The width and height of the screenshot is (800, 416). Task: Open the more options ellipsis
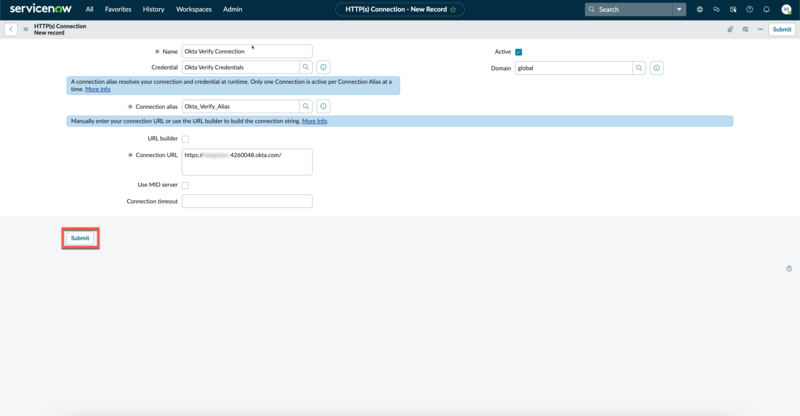[x=760, y=29]
